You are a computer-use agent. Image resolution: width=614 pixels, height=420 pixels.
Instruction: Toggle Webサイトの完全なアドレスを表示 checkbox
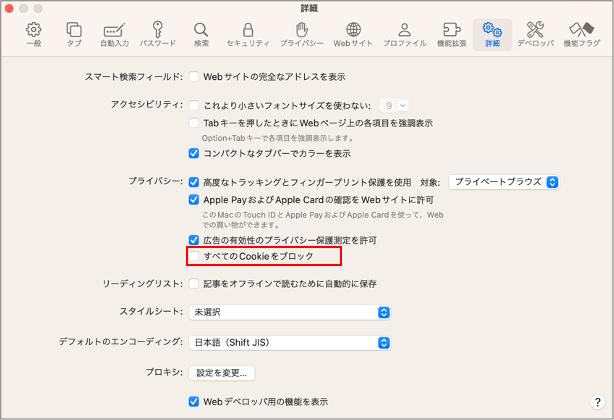(x=195, y=77)
